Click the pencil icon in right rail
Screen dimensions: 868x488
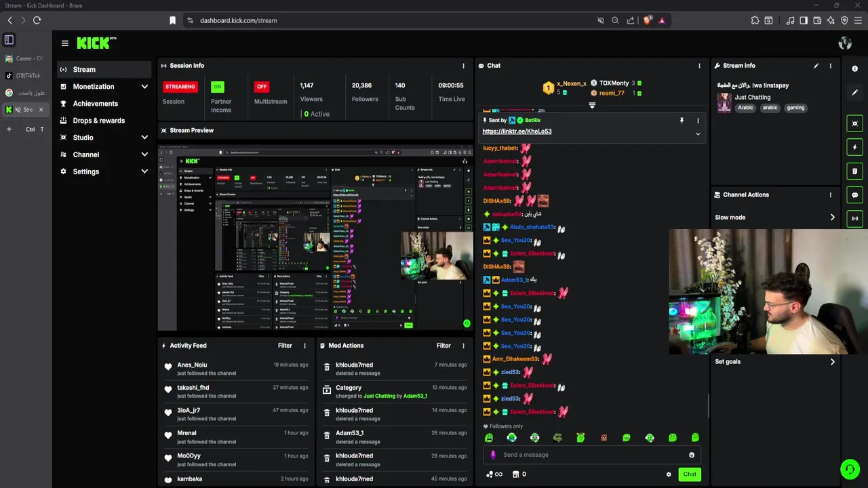[x=854, y=92]
